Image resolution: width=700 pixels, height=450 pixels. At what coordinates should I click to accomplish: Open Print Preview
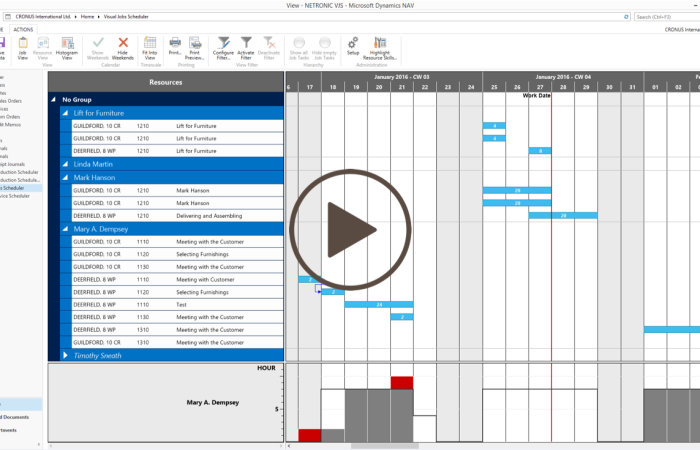[x=195, y=48]
